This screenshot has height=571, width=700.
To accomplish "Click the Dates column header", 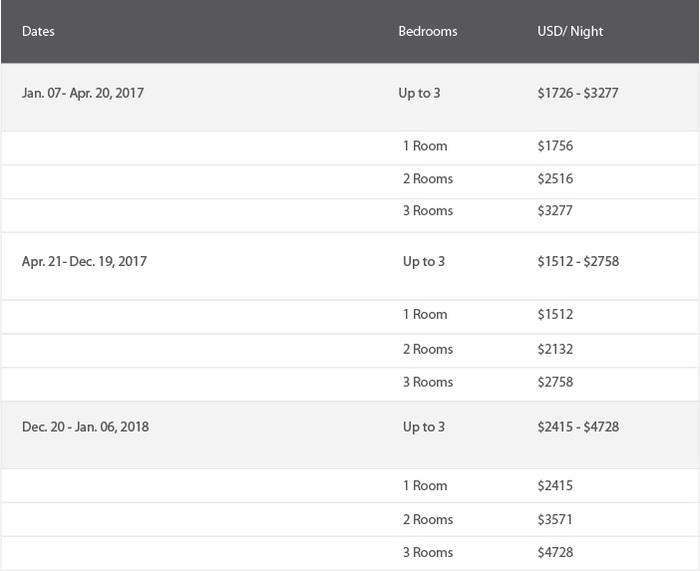I will click(38, 31).
